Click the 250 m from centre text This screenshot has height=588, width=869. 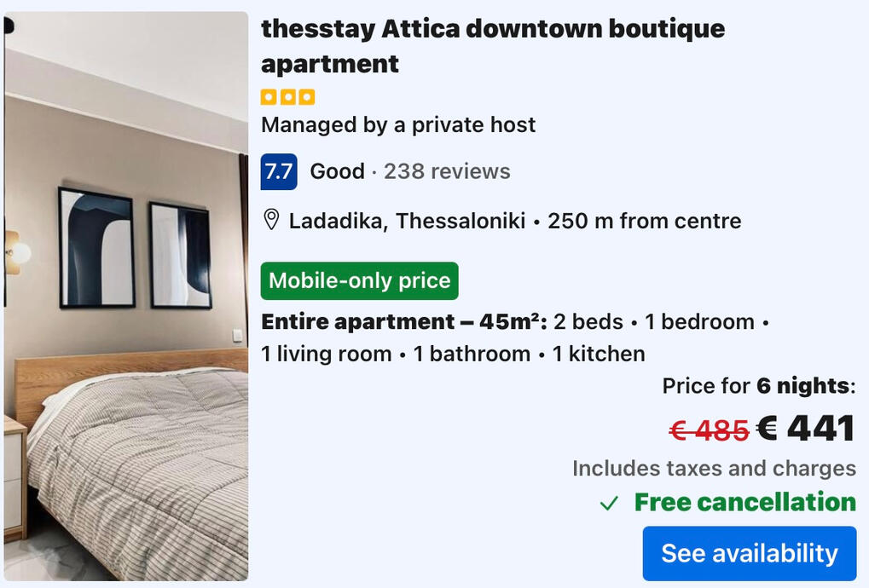click(644, 222)
